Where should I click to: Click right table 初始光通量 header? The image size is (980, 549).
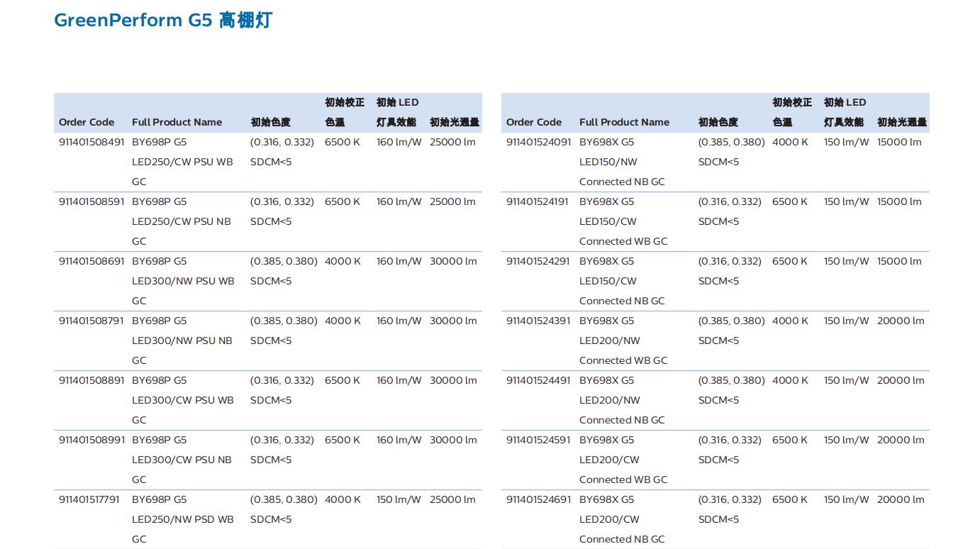[902, 122]
